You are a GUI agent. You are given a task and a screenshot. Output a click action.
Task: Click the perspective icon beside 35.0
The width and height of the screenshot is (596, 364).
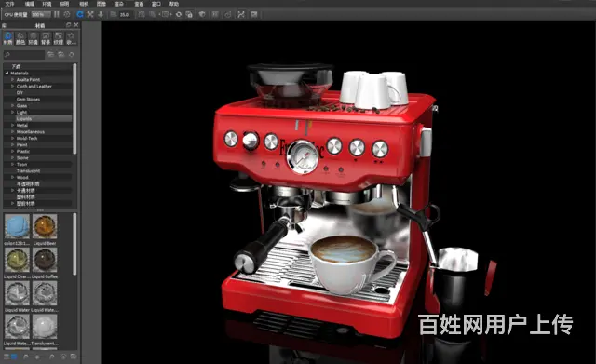pos(114,15)
